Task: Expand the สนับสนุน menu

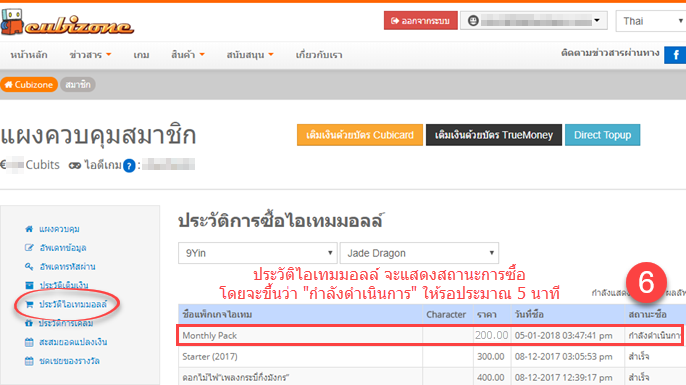Action: coord(250,55)
